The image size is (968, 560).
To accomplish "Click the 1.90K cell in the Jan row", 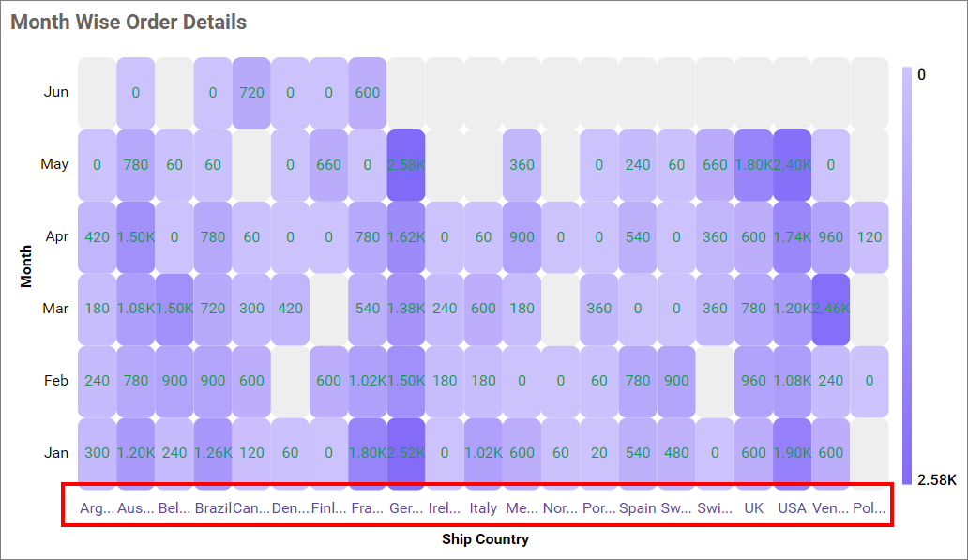I will [x=793, y=453].
